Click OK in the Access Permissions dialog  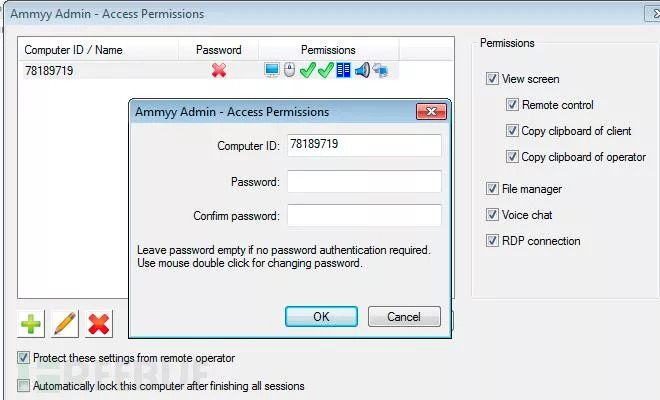coord(321,316)
